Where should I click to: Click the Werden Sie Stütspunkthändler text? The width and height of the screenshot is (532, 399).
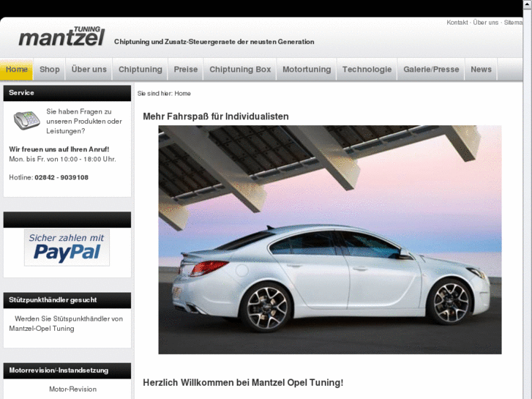tap(66, 324)
